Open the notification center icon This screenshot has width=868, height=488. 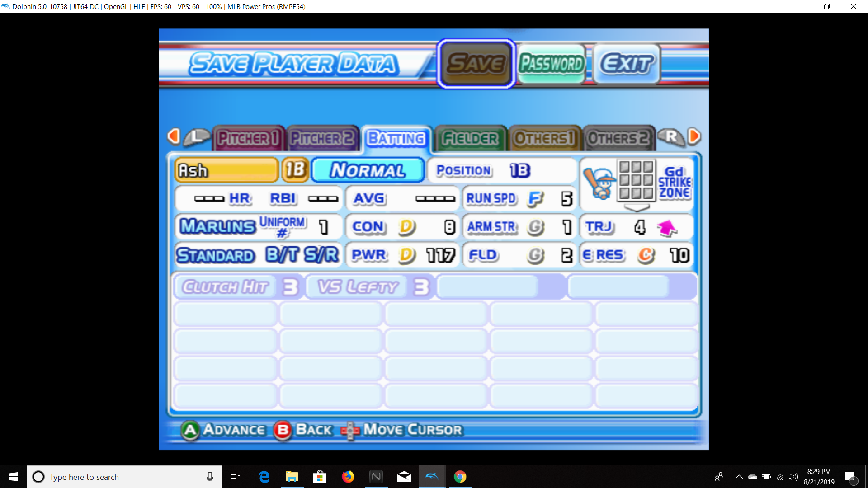pyautogui.click(x=850, y=477)
